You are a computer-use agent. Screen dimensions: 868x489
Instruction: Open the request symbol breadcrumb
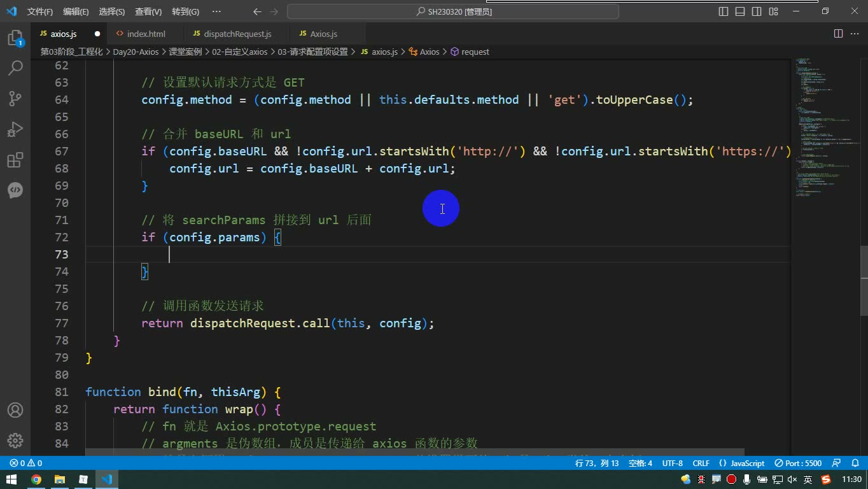470,52
